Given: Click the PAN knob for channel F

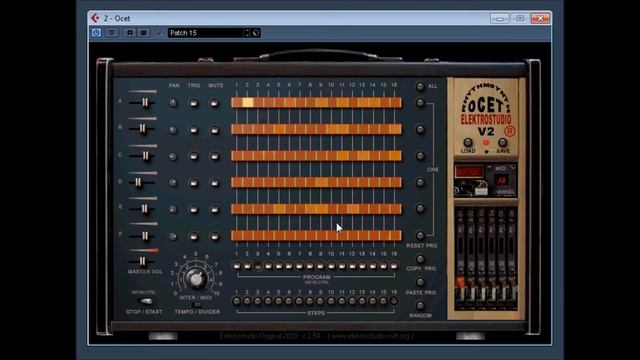Looking at the screenshot, I should point(173,236).
